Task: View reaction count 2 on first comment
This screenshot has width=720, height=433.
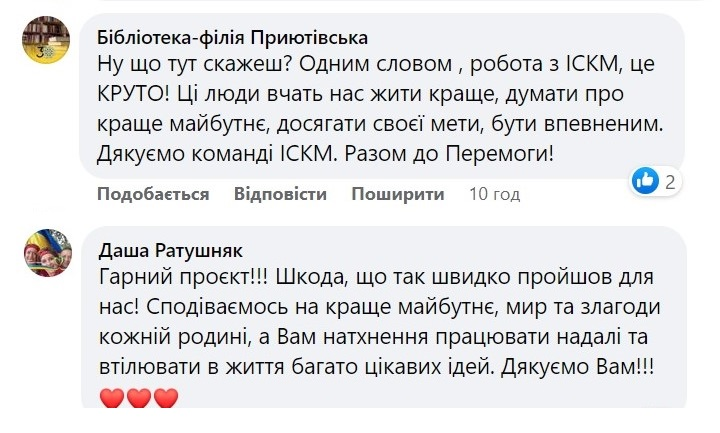Action: tap(670, 182)
